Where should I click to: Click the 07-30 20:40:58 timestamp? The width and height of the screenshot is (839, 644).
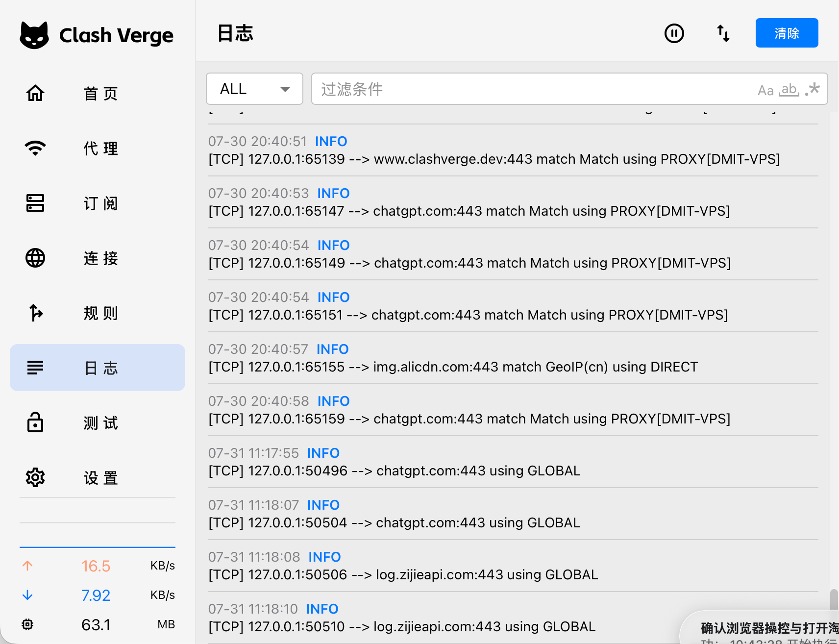259,401
